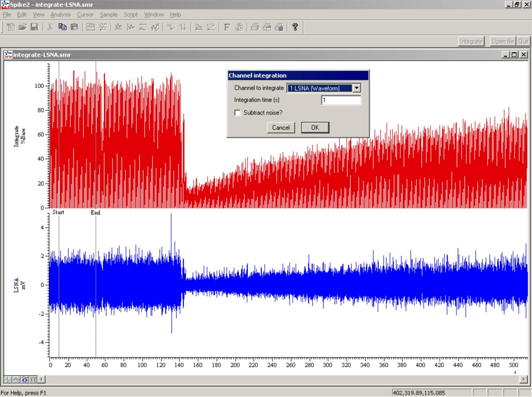Open the Sample menu
The height and width of the screenshot is (397, 532).
(x=109, y=15)
